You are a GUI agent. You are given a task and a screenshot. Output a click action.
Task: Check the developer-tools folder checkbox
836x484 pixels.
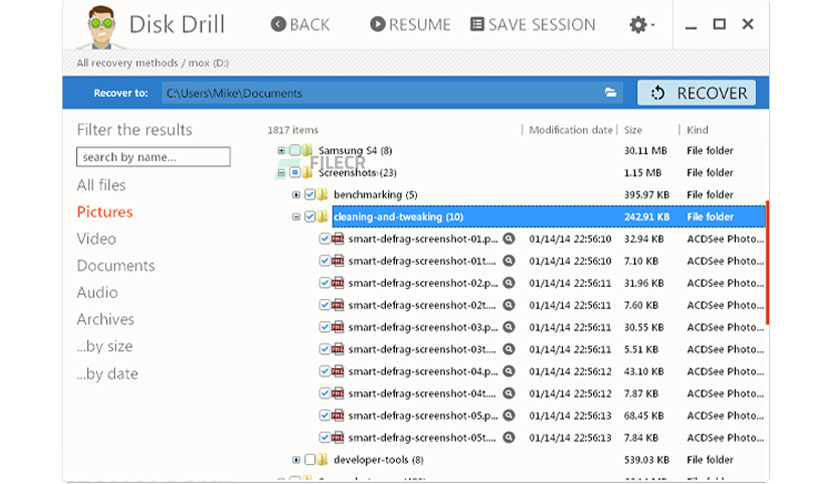tap(310, 459)
